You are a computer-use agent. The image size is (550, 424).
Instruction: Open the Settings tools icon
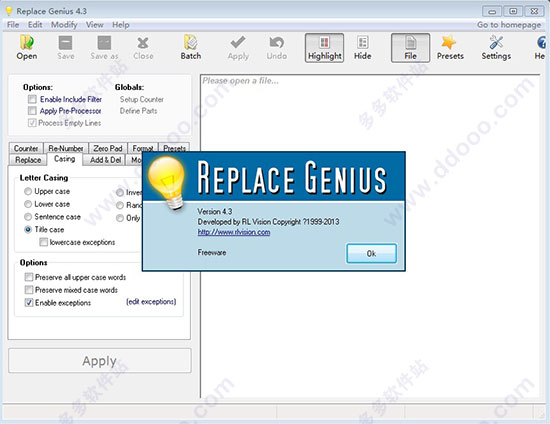(x=496, y=48)
